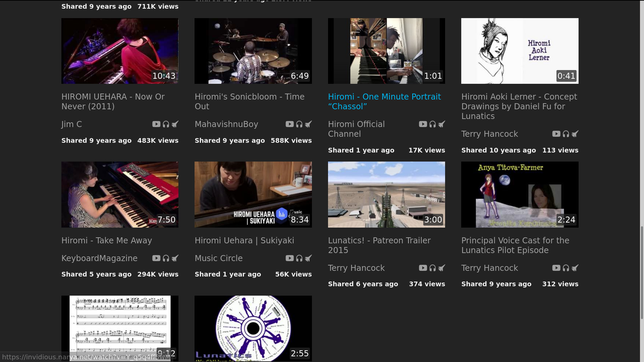
Task: Click YouTube icon beside Jim C channel
Action: (x=156, y=124)
